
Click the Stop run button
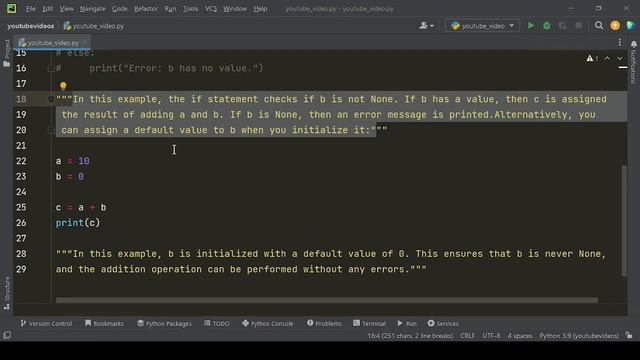[x=578, y=26]
